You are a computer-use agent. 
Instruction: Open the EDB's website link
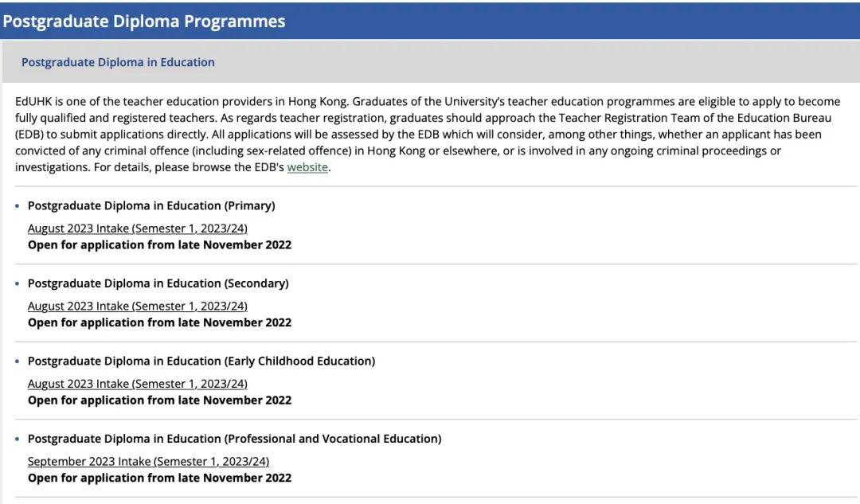[x=307, y=167]
